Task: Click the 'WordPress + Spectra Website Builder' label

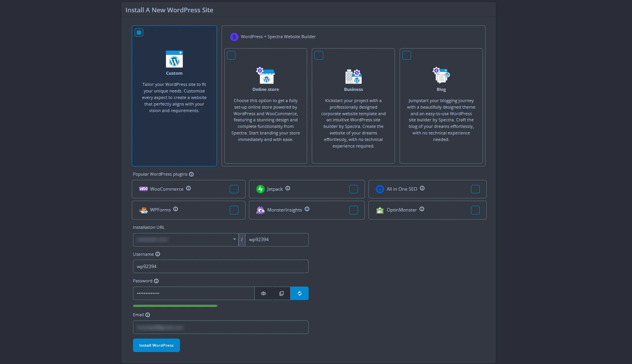Action: click(x=278, y=37)
